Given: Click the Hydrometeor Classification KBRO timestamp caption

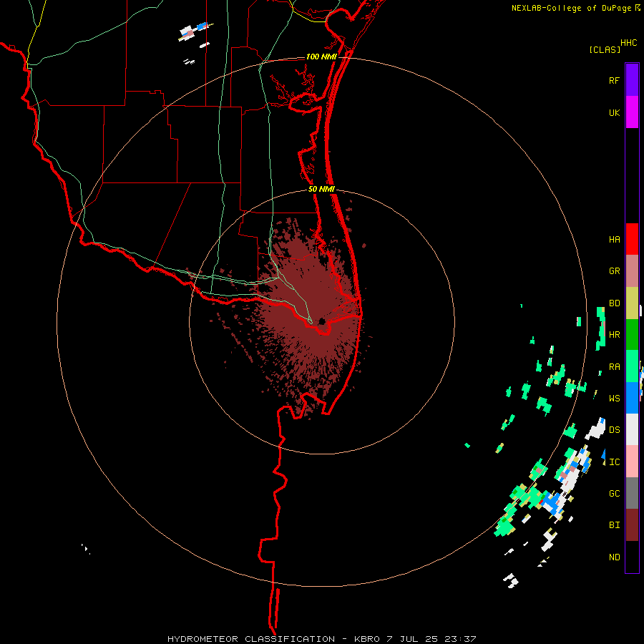Looking at the screenshot, I should coord(321,639).
